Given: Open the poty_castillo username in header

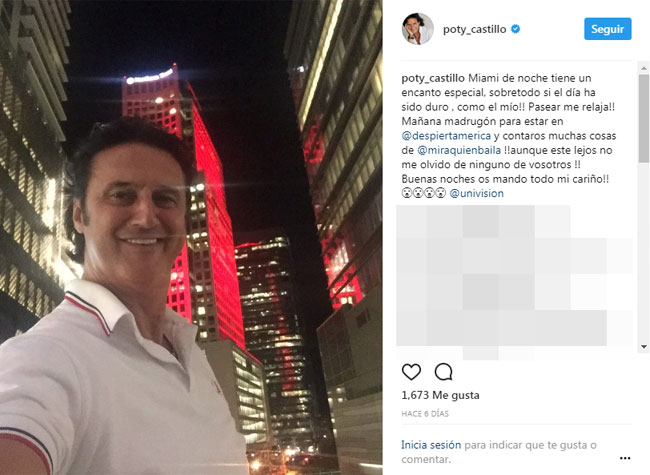Looking at the screenshot, I should (474, 29).
